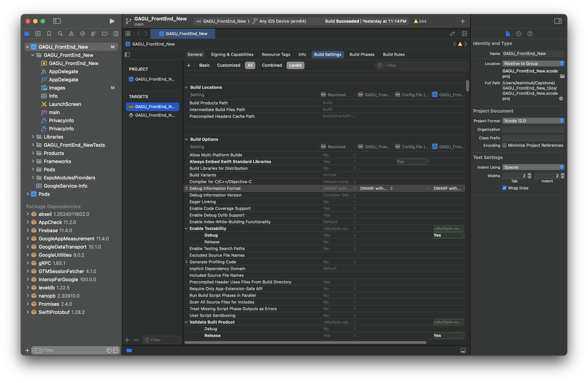Switch to the Build Phases tab
Viewport: 588px width, 383px height.
click(x=362, y=54)
